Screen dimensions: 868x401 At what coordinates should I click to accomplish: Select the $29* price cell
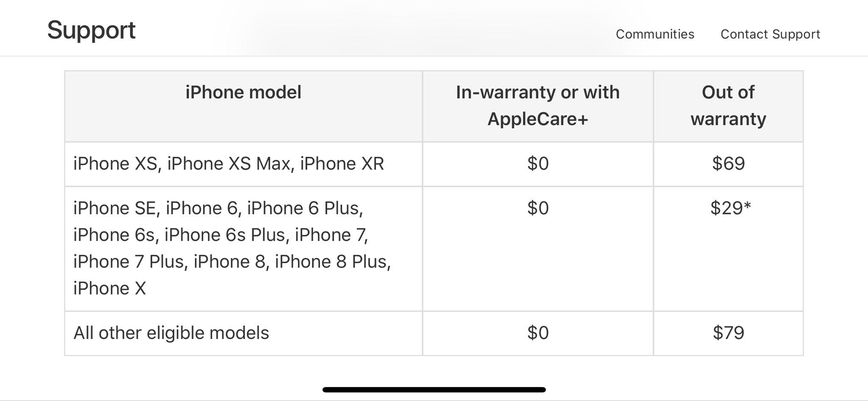[x=730, y=208]
